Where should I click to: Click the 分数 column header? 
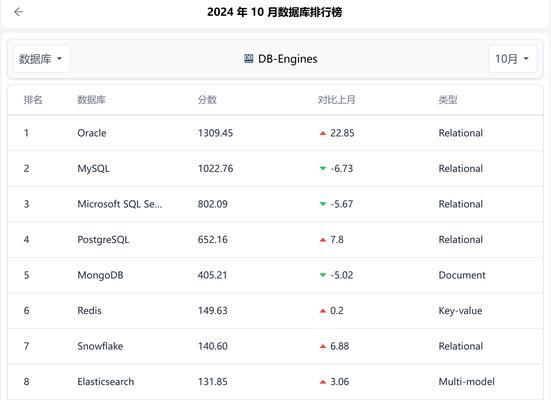point(207,100)
